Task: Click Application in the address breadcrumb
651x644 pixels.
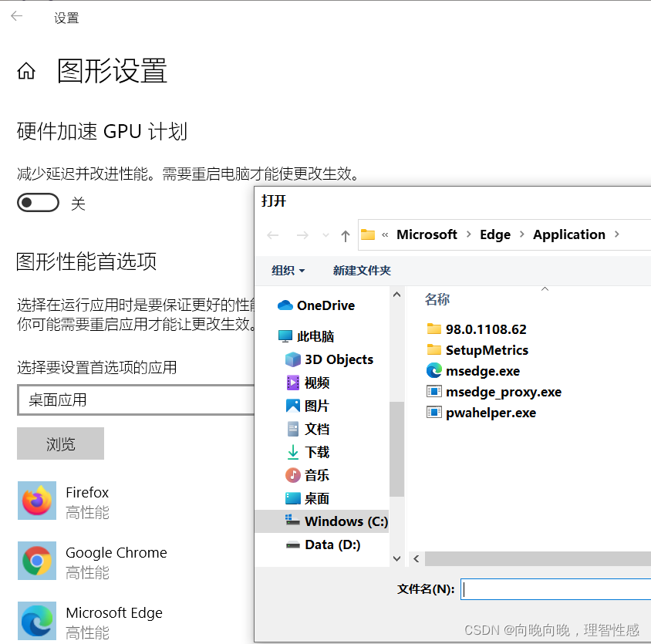Action: 569,234
